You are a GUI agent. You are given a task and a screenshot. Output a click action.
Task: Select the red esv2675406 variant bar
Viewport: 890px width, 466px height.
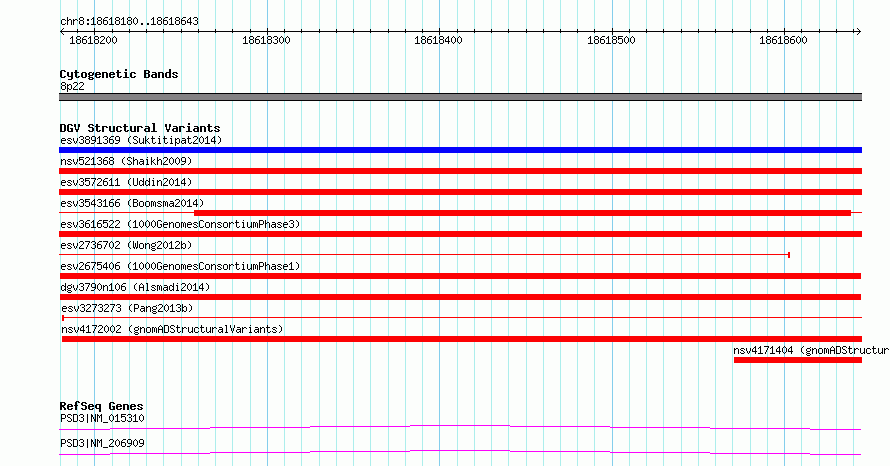pyautogui.click(x=460, y=276)
